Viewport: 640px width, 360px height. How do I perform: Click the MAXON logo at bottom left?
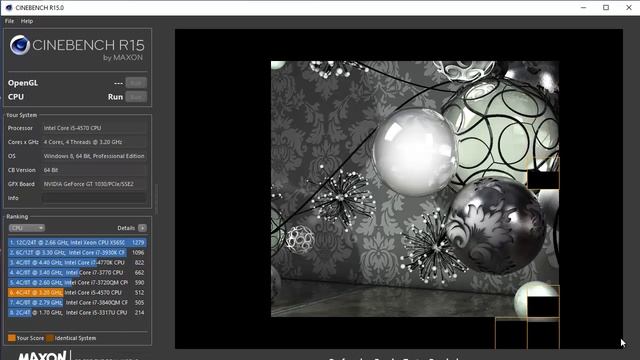(x=42, y=356)
